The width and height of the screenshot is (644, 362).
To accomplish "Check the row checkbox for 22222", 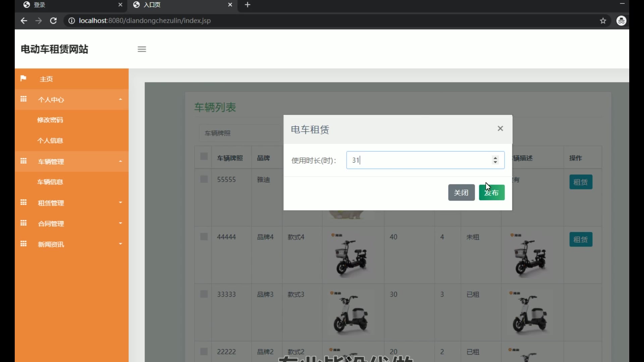I will pyautogui.click(x=204, y=351).
